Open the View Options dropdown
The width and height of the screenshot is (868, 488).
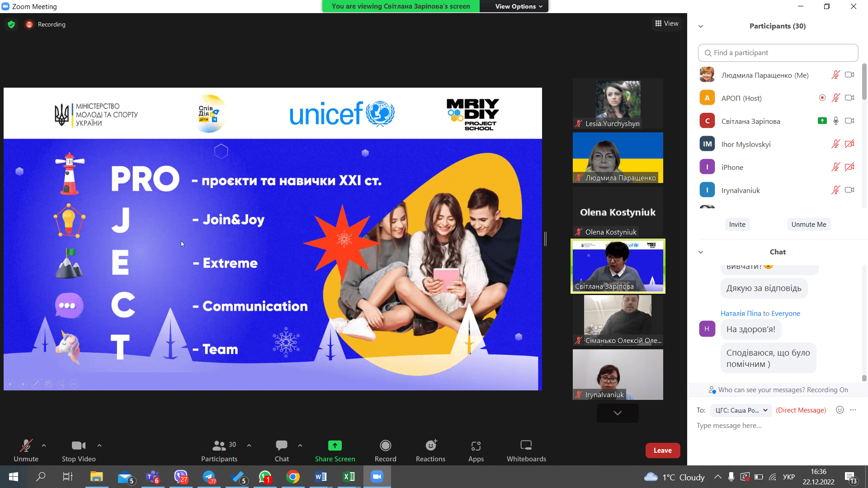tap(518, 6)
